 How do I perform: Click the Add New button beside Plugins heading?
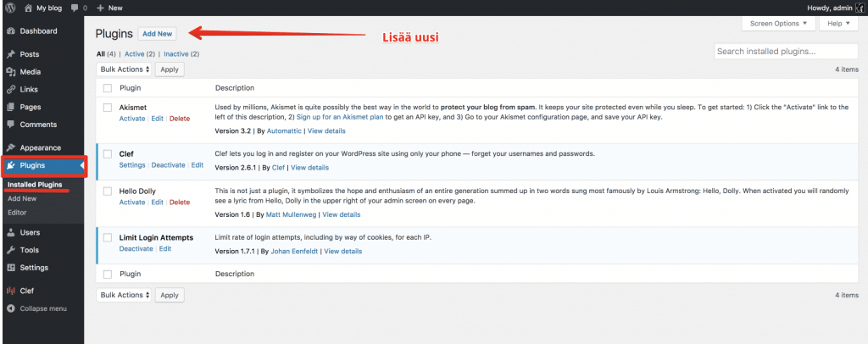point(157,34)
